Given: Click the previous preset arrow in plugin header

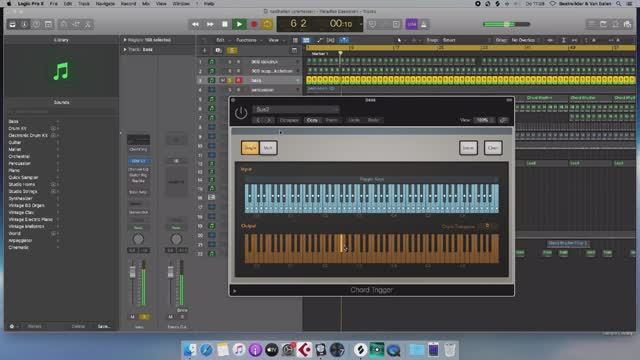Looking at the screenshot, I should tap(258, 120).
